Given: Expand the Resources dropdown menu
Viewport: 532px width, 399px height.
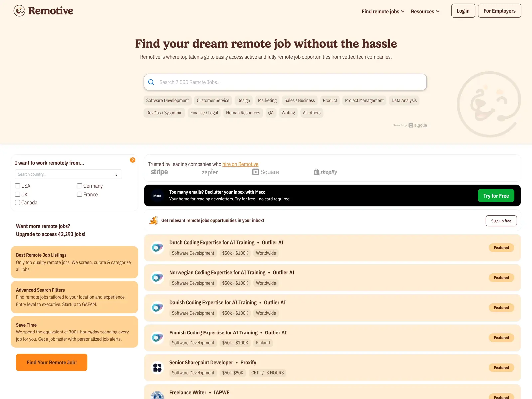Looking at the screenshot, I should [x=425, y=11].
